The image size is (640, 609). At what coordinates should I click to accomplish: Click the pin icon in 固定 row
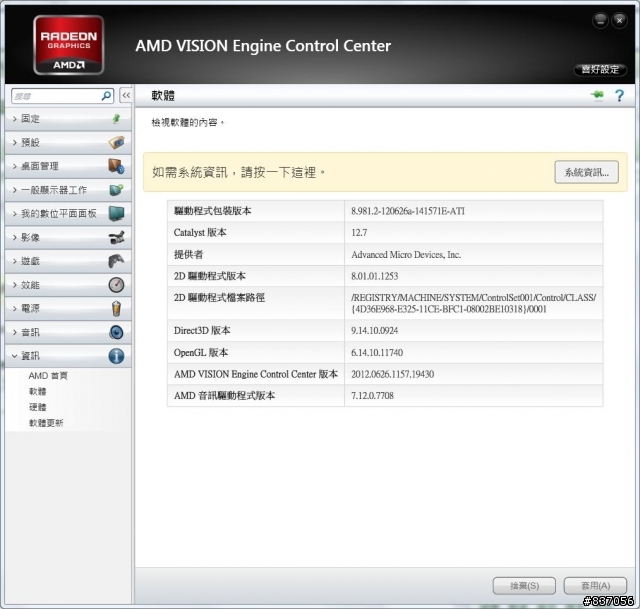[x=116, y=119]
